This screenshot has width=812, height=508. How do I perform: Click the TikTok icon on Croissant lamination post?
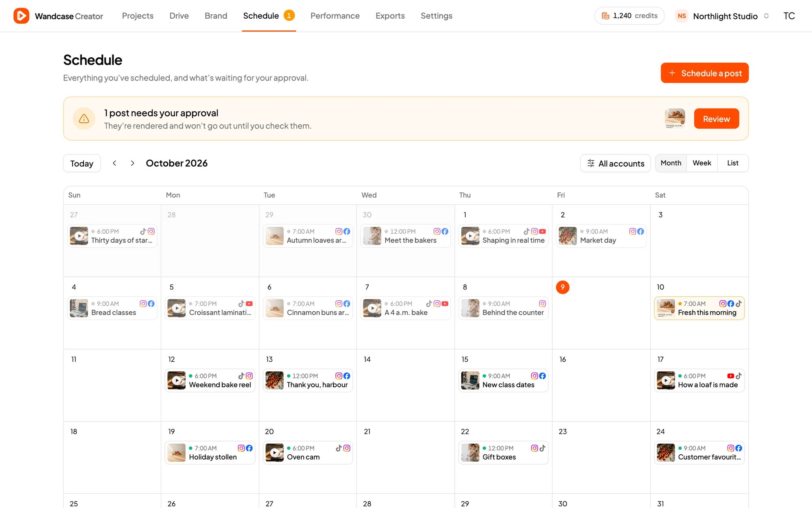(241, 304)
